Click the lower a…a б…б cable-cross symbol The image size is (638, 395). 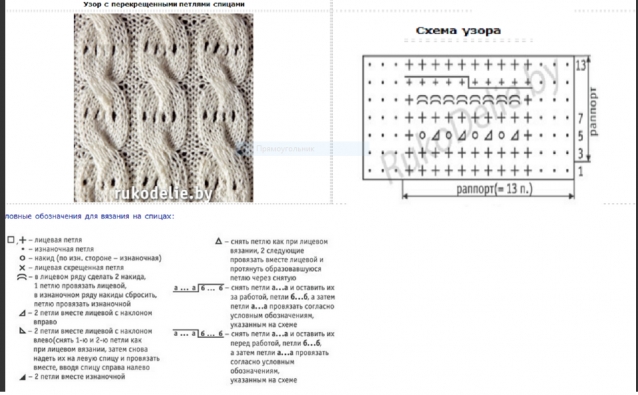click(198, 334)
